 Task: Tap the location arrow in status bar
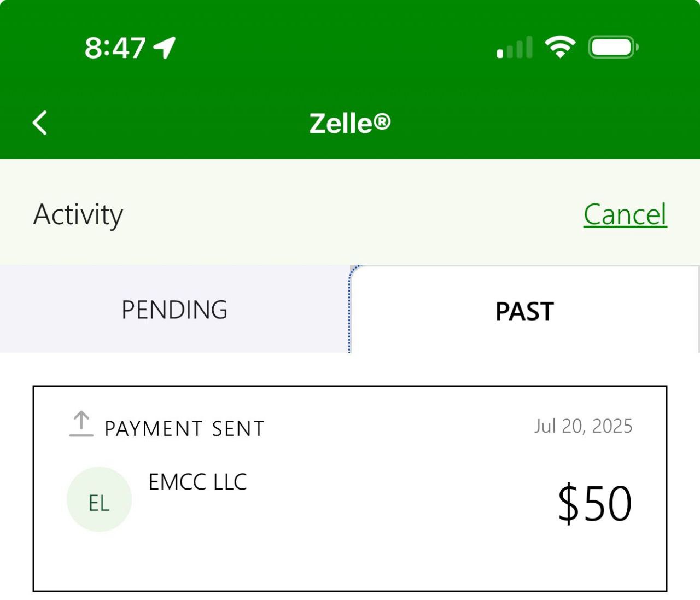165,48
